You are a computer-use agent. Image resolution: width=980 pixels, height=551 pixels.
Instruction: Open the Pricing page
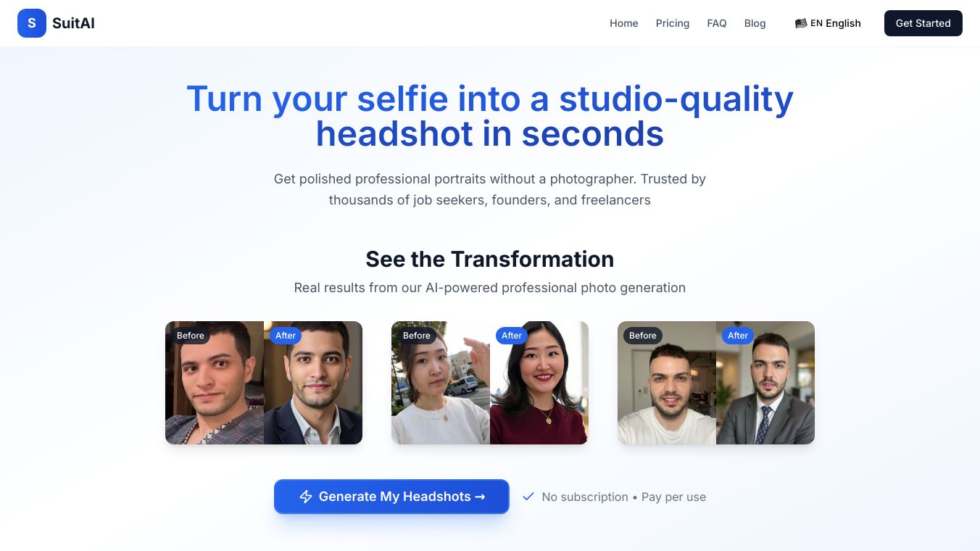673,23
